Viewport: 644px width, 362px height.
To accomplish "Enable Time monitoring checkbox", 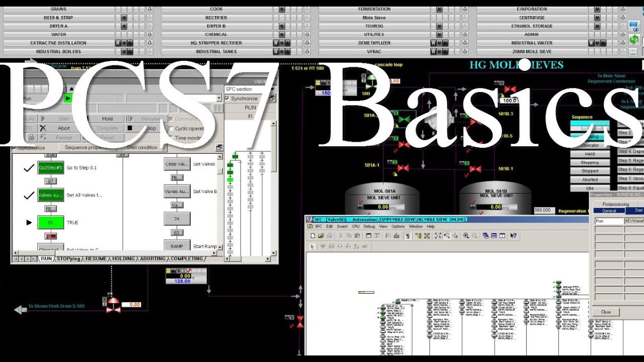I will pos(171,138).
